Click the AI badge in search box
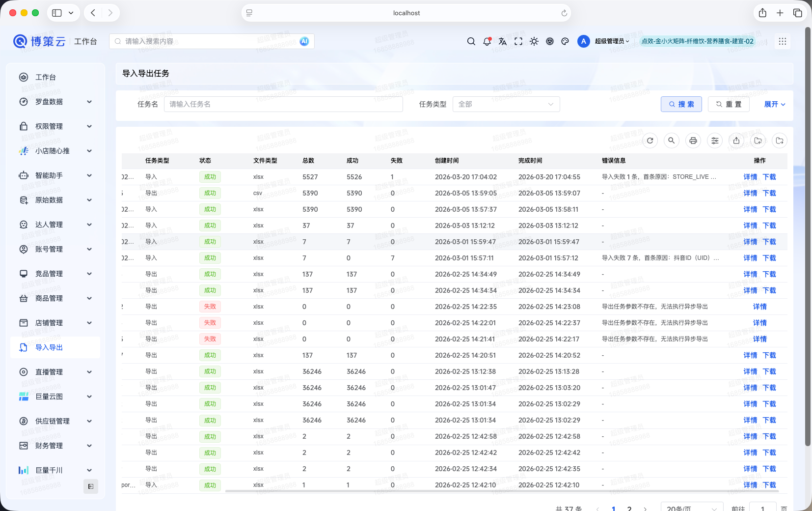 (304, 41)
